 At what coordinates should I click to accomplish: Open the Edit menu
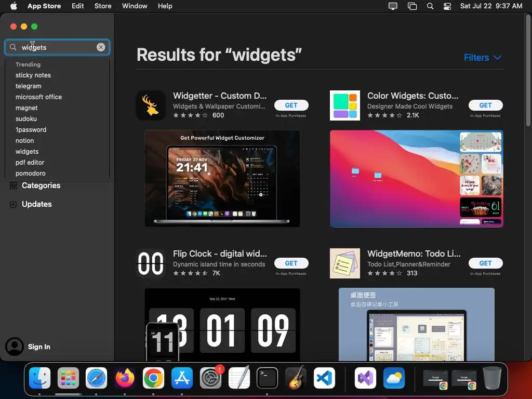[x=78, y=6]
